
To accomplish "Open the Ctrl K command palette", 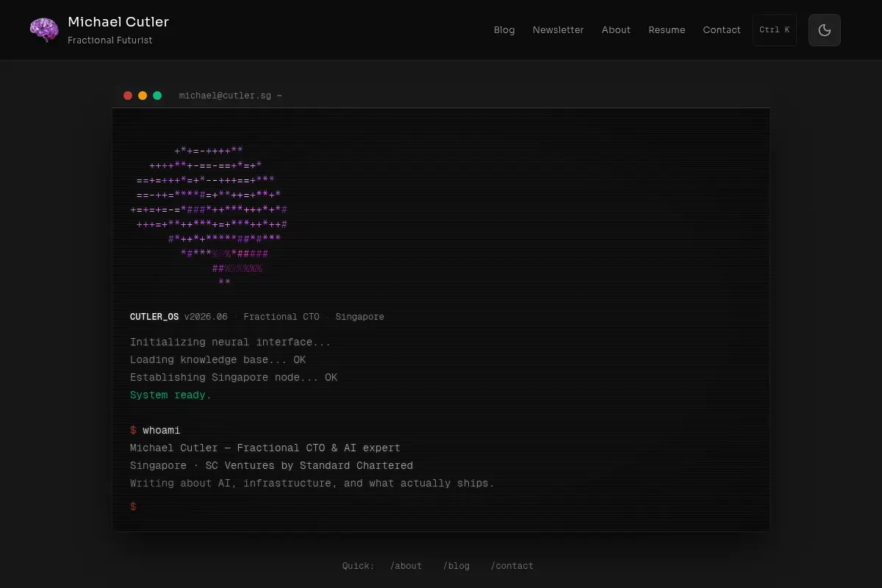I will pos(775,30).
